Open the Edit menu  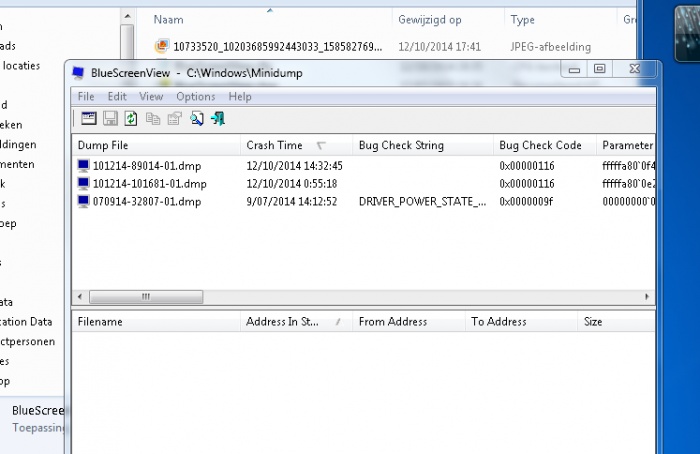coord(117,96)
